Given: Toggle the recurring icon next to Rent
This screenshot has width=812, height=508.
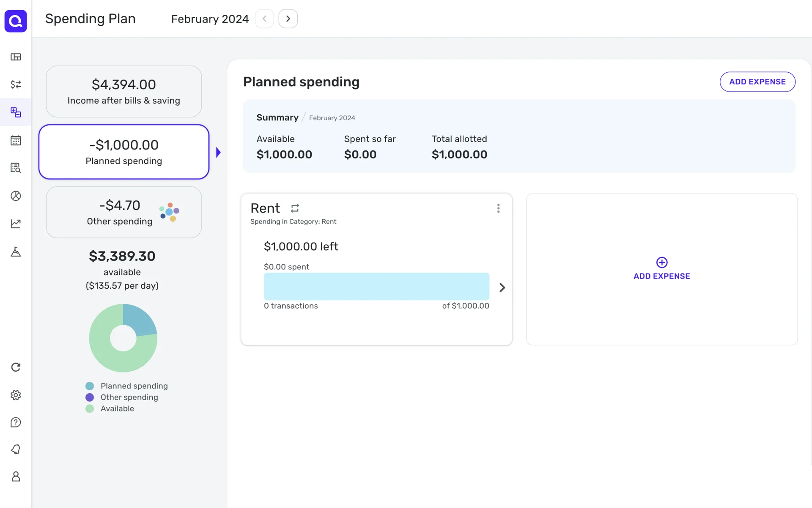Looking at the screenshot, I should [295, 208].
